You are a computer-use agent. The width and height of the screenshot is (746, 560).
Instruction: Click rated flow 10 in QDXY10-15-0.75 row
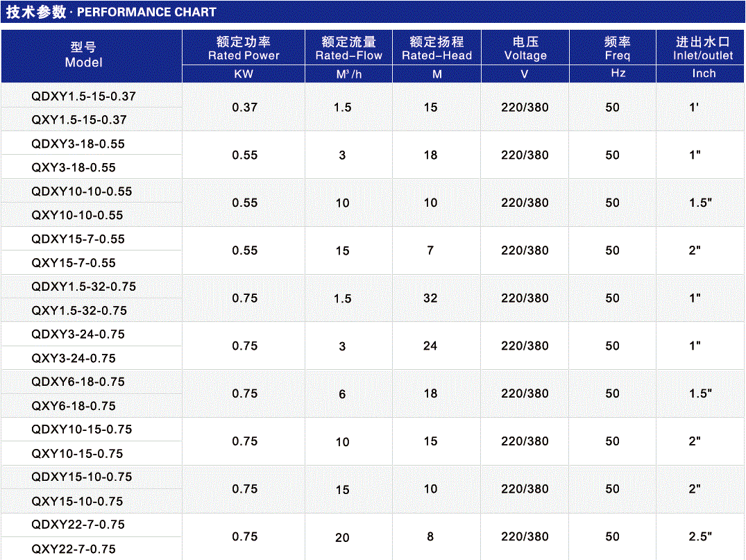pyautogui.click(x=343, y=442)
